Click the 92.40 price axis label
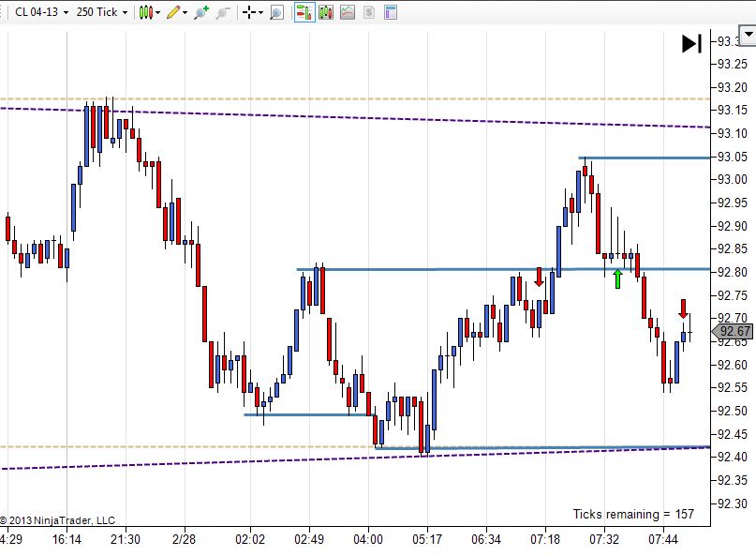The height and width of the screenshot is (556, 756). [x=733, y=457]
